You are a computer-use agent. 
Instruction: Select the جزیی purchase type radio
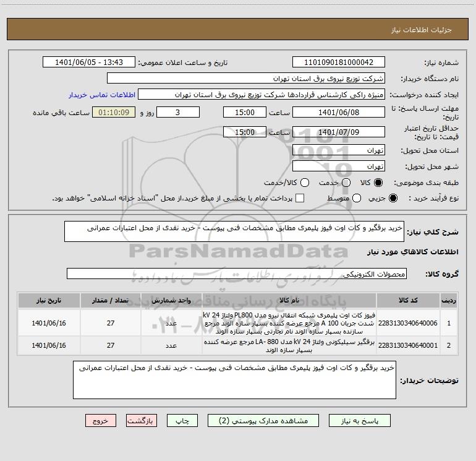tap(393, 198)
